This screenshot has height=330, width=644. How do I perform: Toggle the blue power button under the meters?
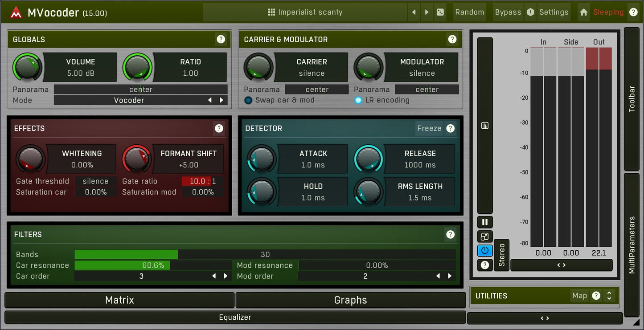coord(484,251)
